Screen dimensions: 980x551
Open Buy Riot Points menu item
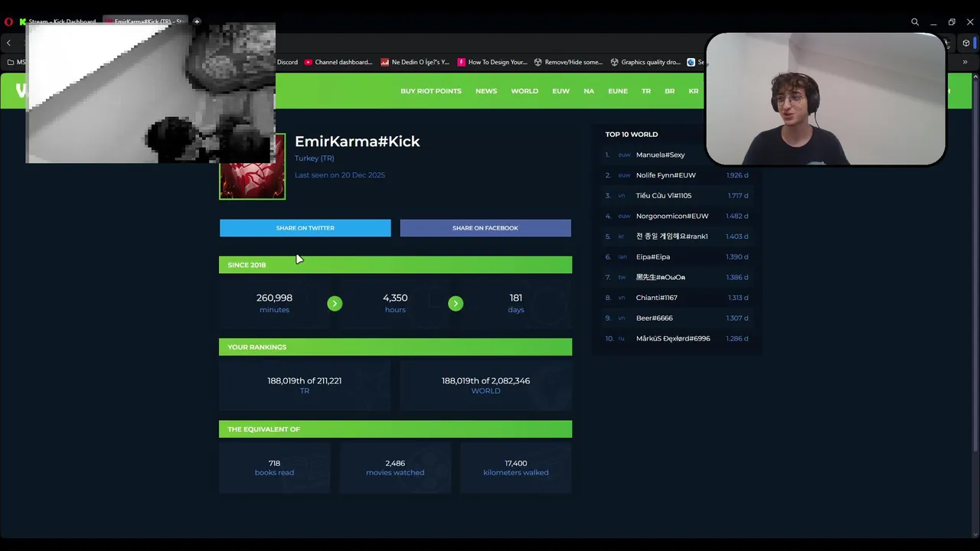click(x=431, y=91)
